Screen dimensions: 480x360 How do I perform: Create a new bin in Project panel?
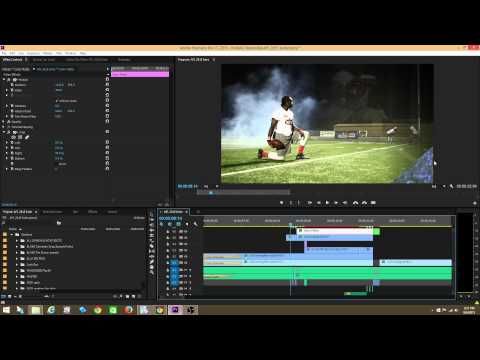click(127, 296)
